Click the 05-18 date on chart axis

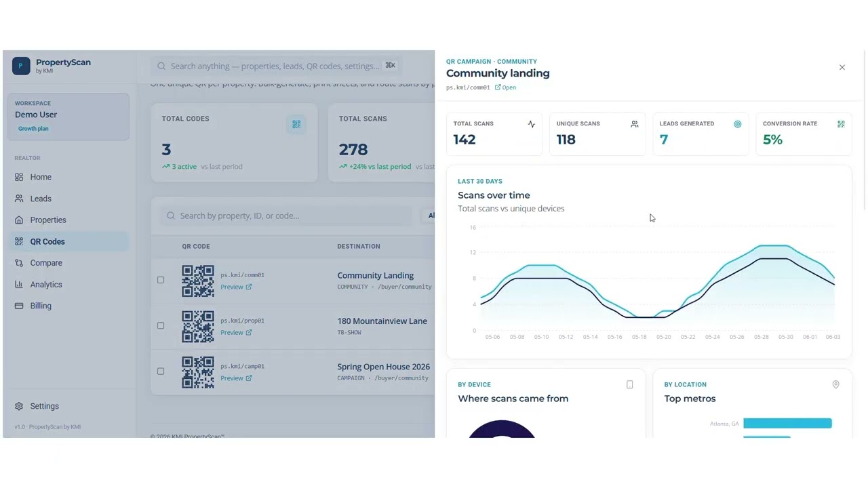pyautogui.click(x=639, y=337)
